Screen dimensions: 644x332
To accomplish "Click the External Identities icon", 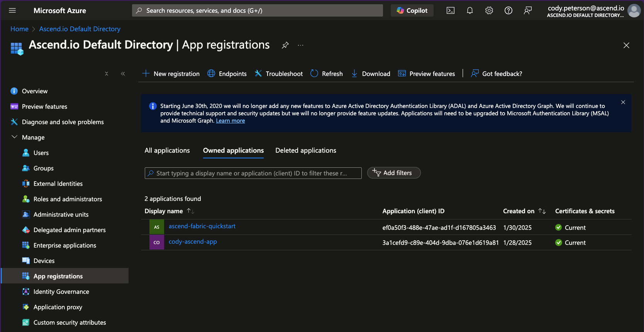I will pyautogui.click(x=26, y=184).
